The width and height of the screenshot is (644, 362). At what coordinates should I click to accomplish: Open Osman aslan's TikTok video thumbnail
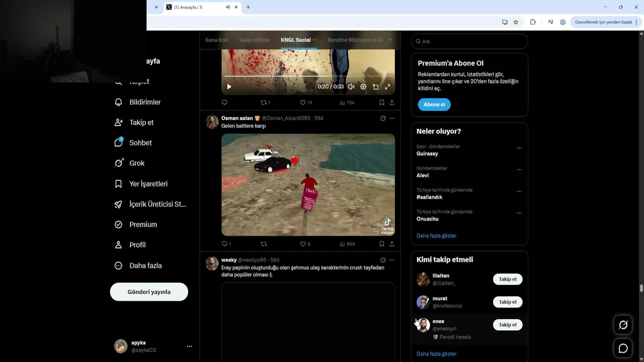308,185
